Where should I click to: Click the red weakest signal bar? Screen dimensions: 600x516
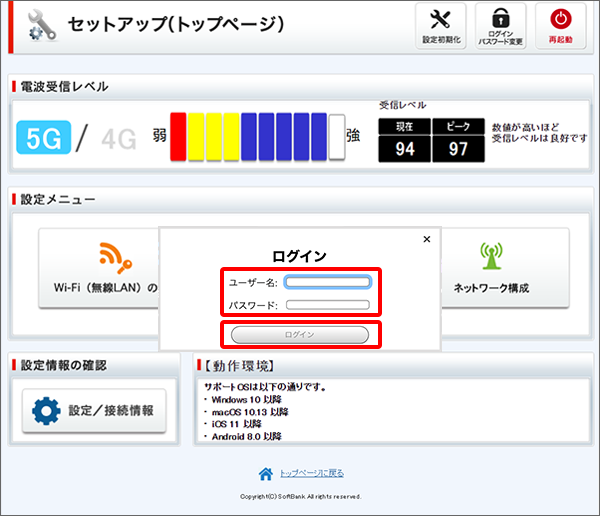[x=178, y=136]
